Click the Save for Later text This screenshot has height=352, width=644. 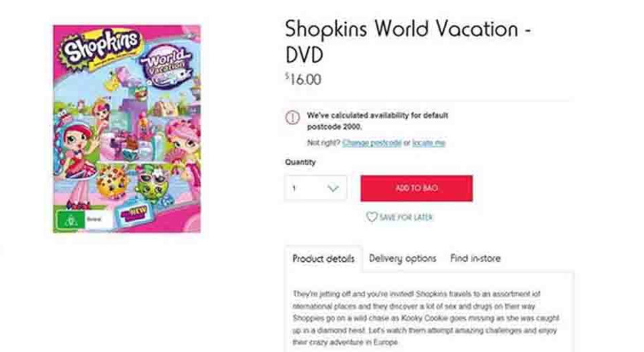(406, 217)
